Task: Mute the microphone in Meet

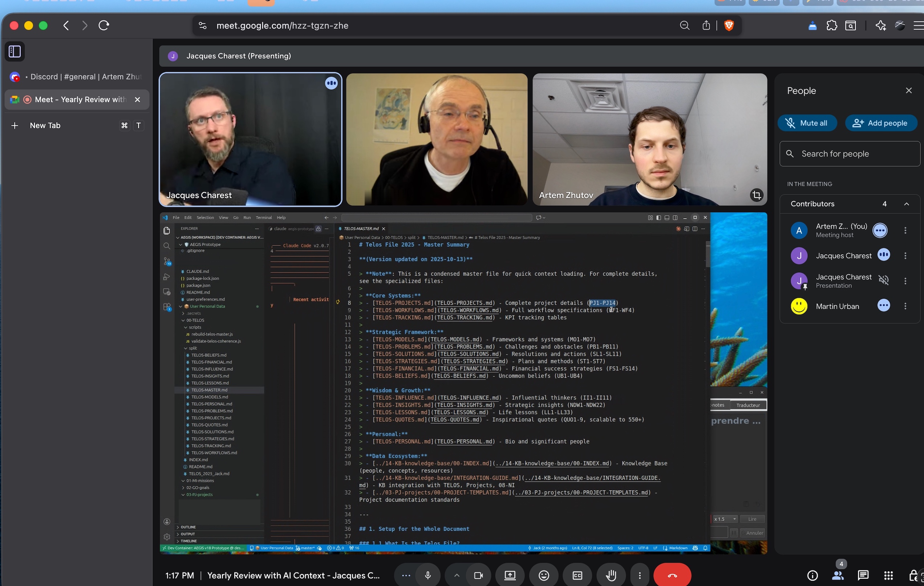Action: click(428, 575)
